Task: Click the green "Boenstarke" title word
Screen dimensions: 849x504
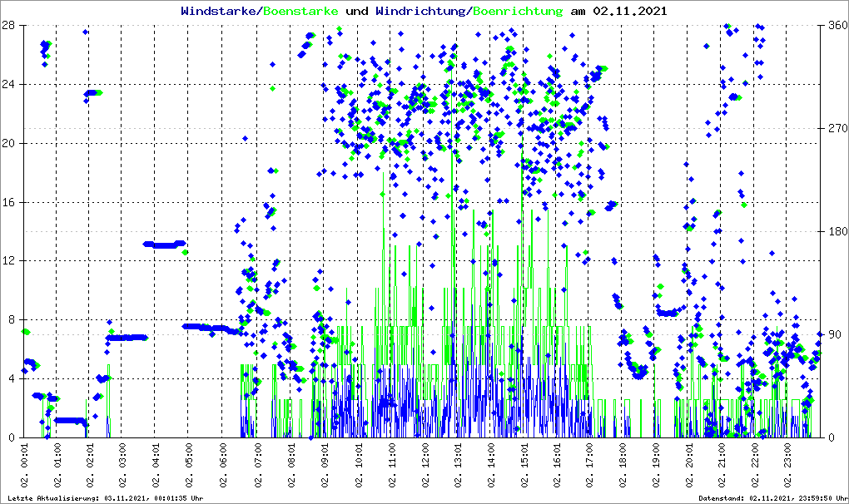Action: (x=300, y=12)
